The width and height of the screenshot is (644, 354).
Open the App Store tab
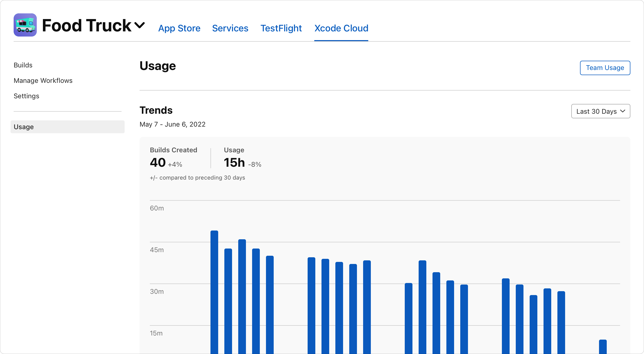pyautogui.click(x=179, y=28)
